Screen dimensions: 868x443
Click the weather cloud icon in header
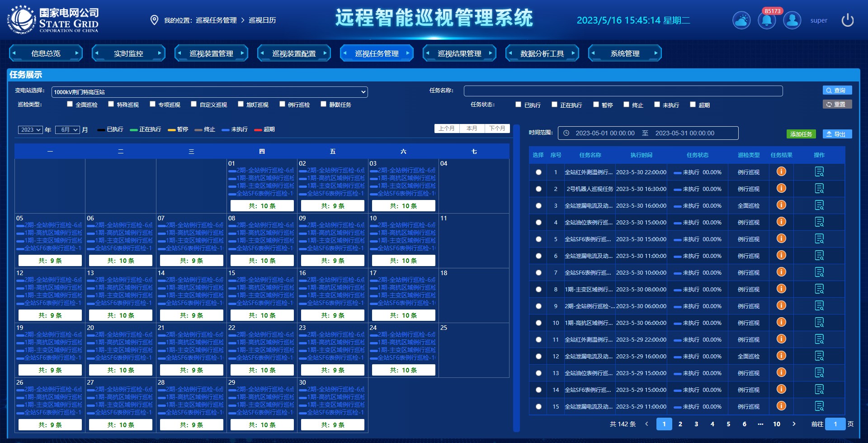pos(741,20)
